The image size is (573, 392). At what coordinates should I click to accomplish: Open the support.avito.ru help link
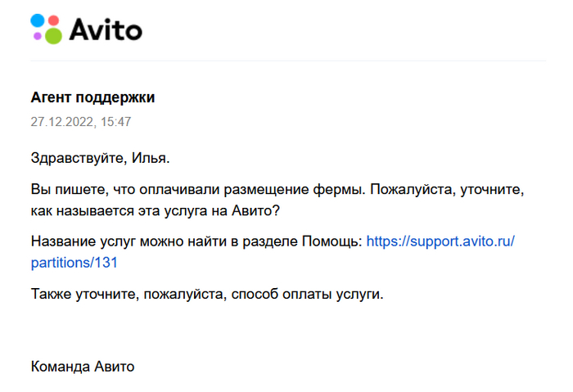[x=440, y=241]
